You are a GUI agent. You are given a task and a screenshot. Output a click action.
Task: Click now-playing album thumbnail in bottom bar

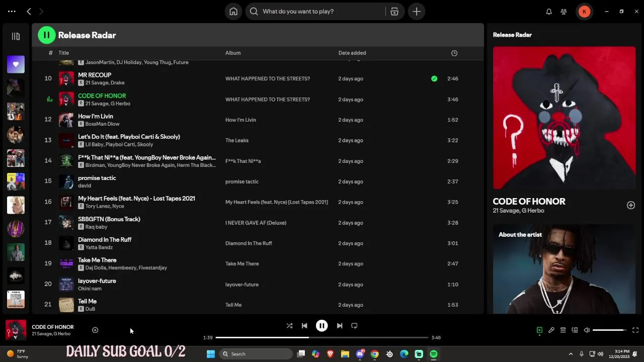[x=16, y=330]
